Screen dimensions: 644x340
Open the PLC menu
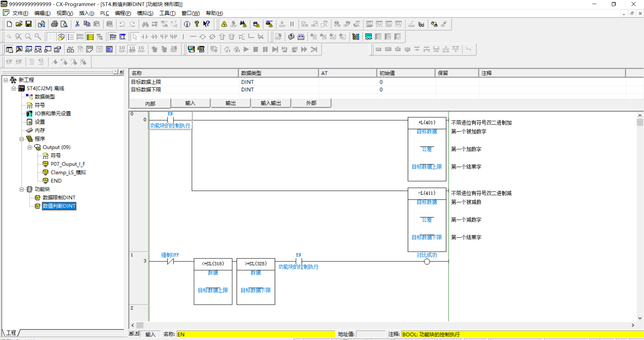(104, 13)
